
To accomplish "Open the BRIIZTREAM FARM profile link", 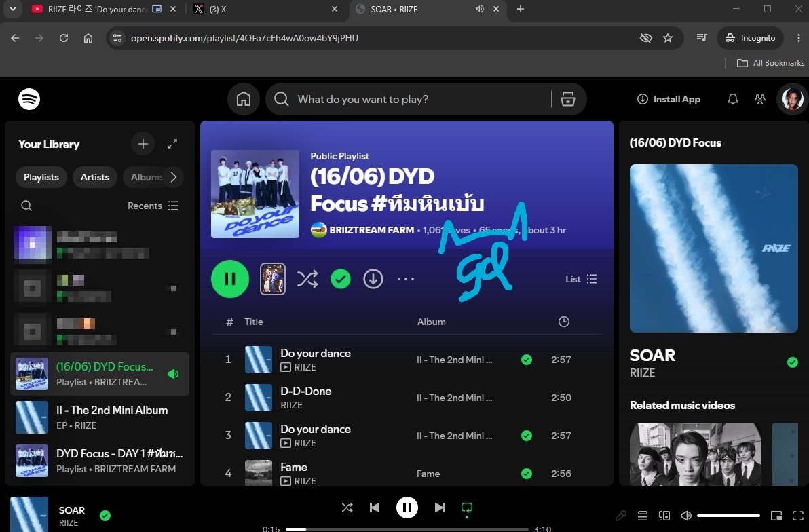I will tap(371, 230).
